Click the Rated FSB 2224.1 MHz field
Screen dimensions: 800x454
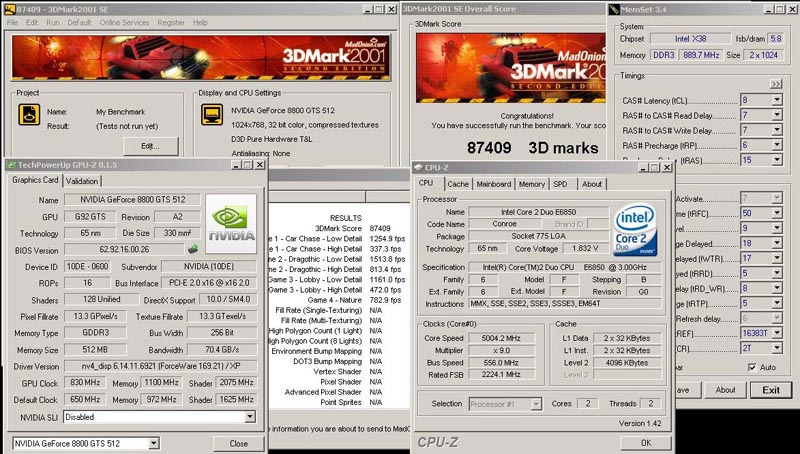(501, 374)
